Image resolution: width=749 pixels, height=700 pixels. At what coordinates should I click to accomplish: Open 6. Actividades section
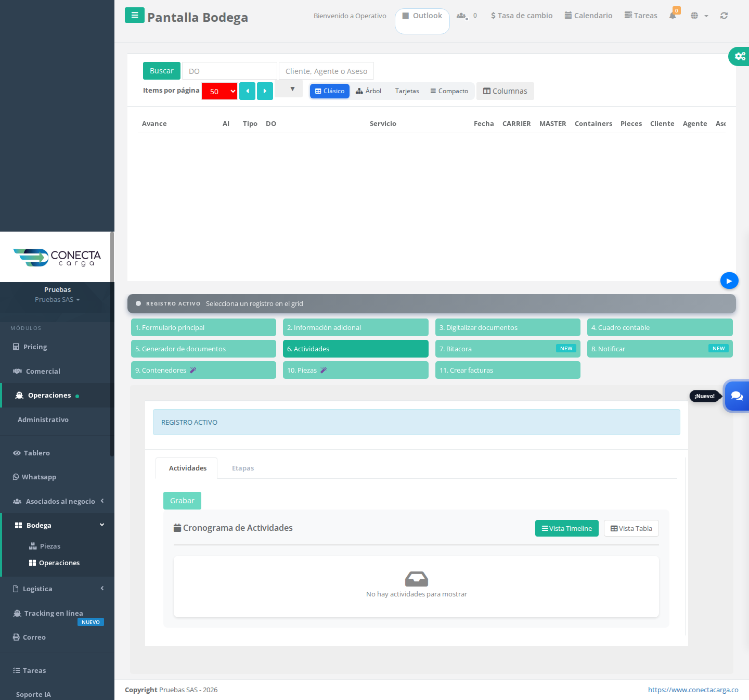(x=356, y=349)
